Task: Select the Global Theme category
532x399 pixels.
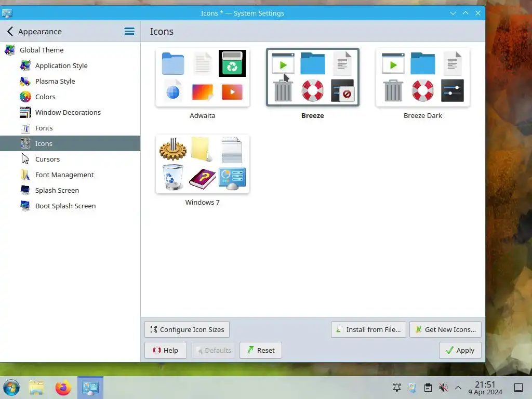Action: click(70, 50)
